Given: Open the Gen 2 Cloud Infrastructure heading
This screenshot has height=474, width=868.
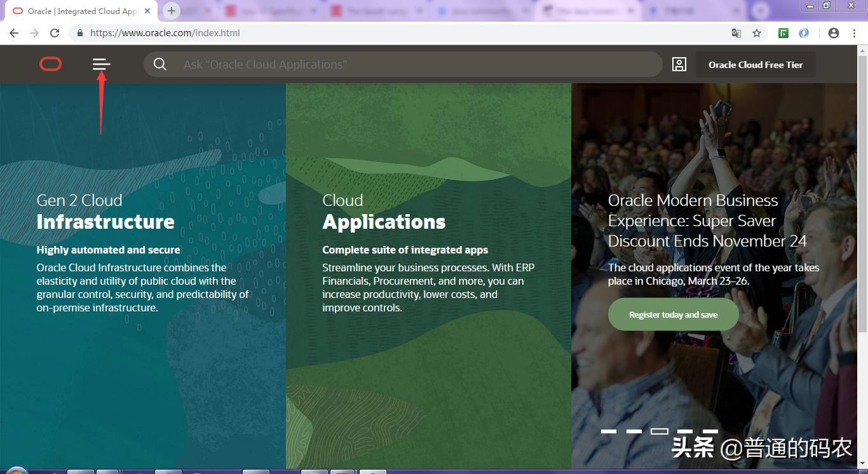Looking at the screenshot, I should [105, 211].
